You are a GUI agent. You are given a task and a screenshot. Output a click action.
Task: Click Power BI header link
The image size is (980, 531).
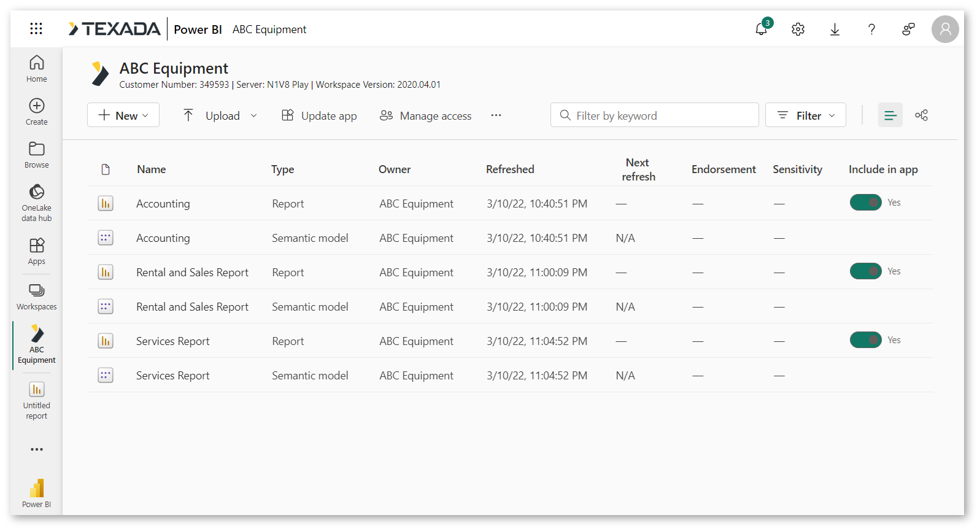[x=198, y=29]
